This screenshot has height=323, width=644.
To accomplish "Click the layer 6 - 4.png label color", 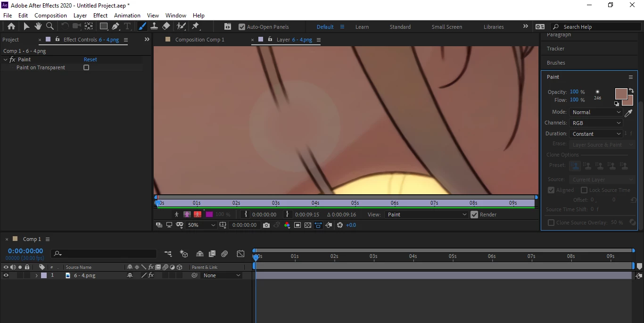I will pyautogui.click(x=44, y=275).
